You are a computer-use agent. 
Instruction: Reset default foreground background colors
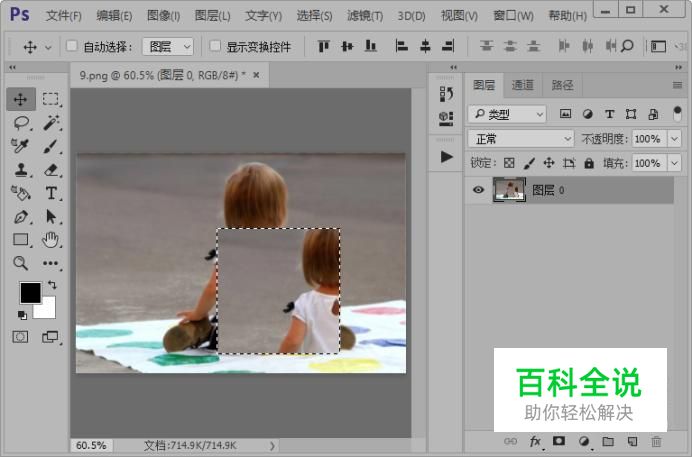(22, 315)
